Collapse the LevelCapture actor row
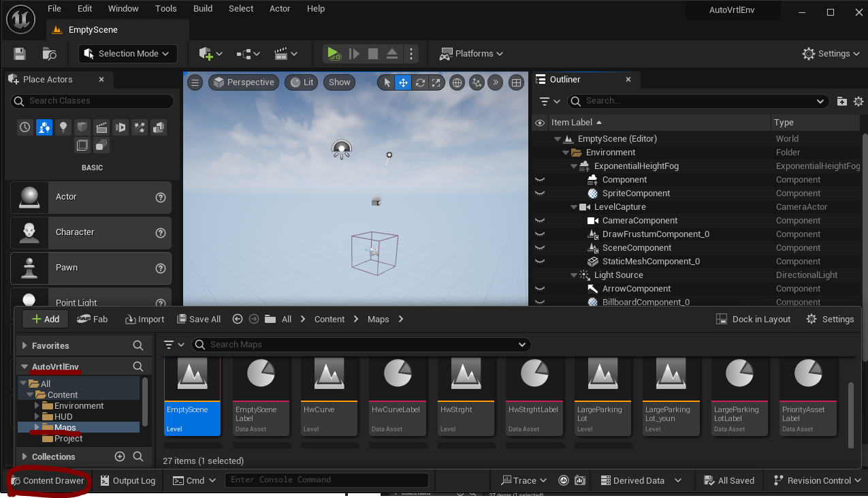 point(573,207)
